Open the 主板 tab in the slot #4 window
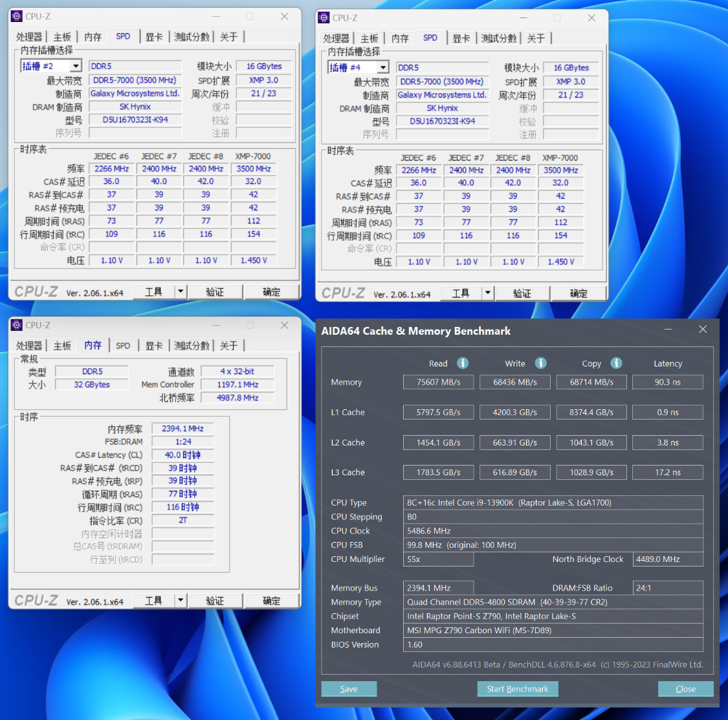Image resolution: width=728 pixels, height=720 pixels. tap(369, 38)
